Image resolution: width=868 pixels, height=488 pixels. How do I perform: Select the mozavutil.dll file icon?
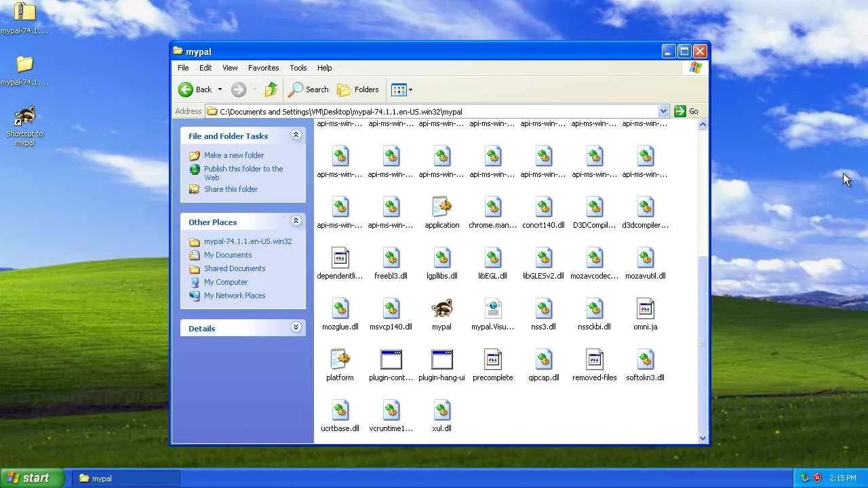(645, 258)
